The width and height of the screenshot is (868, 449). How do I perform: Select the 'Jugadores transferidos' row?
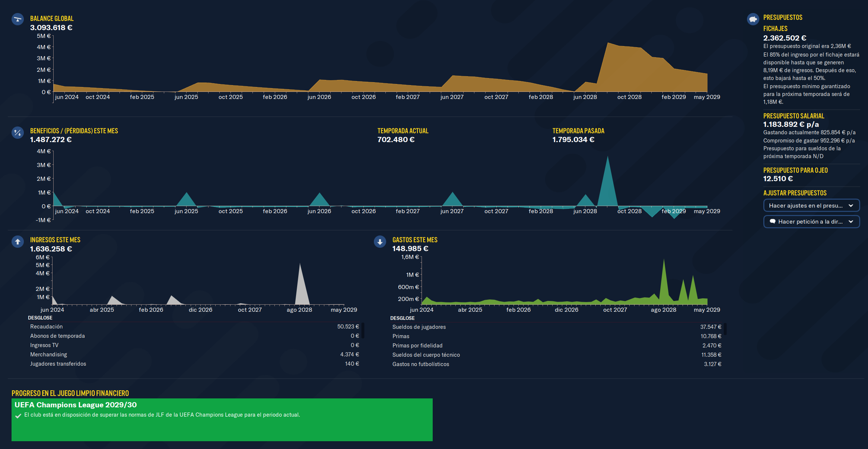pos(194,364)
